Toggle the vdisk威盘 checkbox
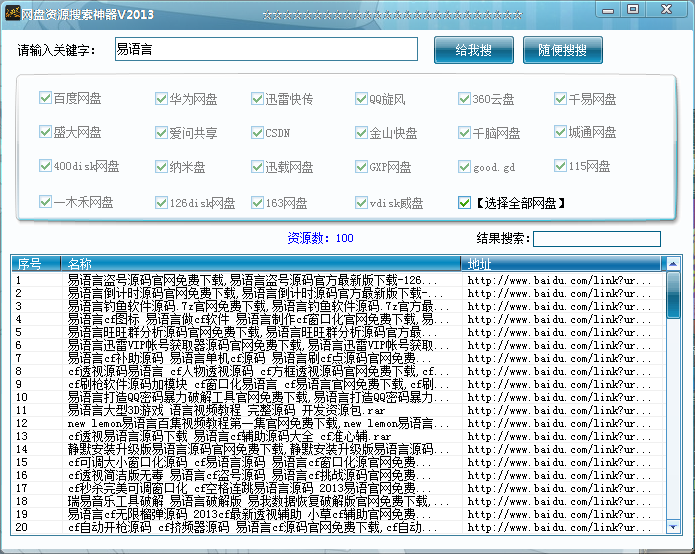Screen dimensions: 695x554 361,203
